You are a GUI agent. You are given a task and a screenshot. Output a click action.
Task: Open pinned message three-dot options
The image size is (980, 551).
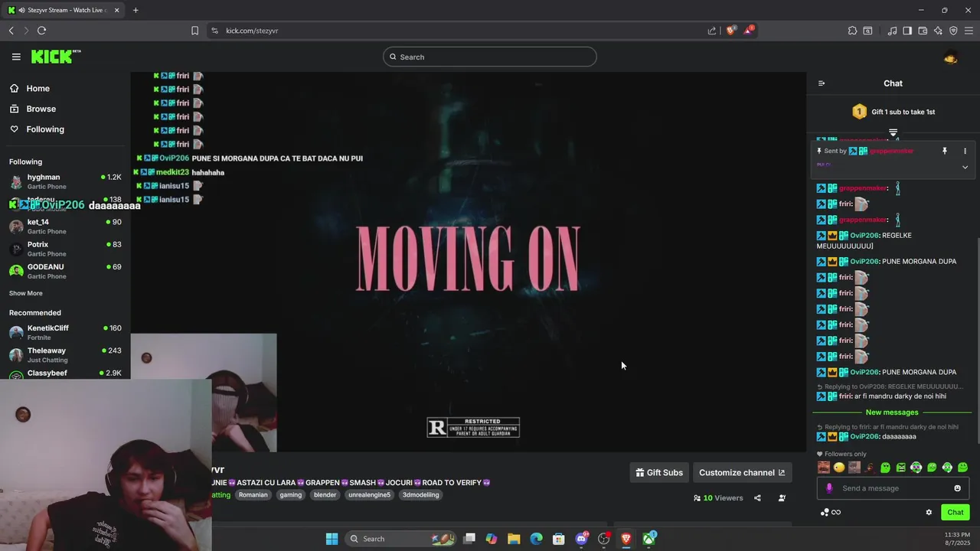(x=965, y=151)
